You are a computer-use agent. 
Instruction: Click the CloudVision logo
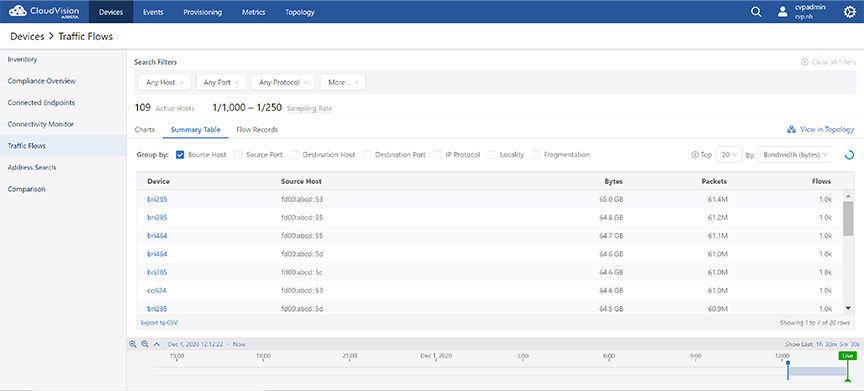click(44, 12)
